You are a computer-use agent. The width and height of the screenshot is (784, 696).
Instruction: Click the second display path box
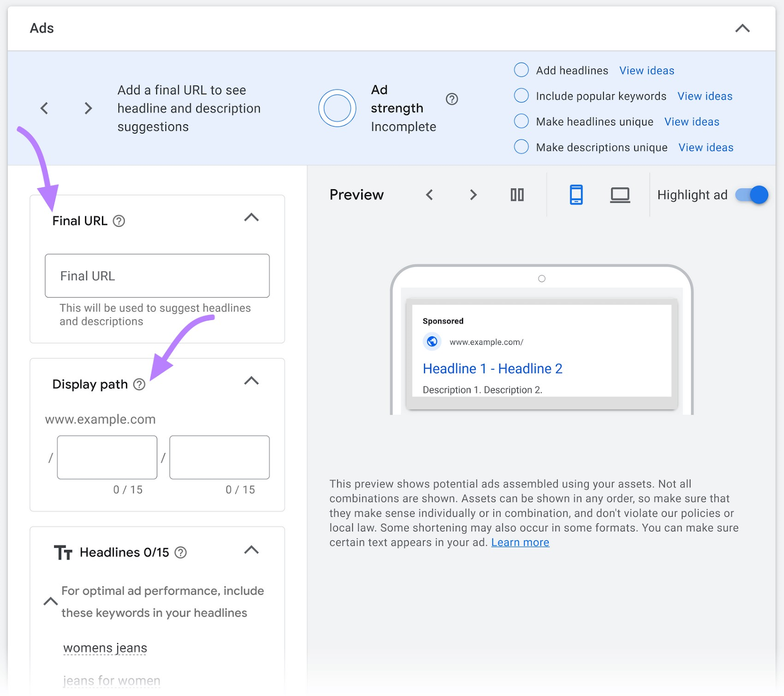220,457
